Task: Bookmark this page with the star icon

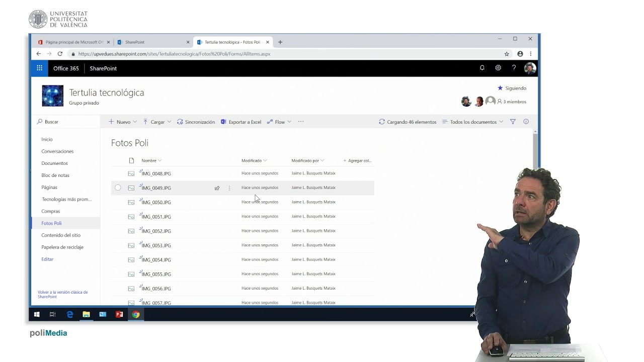Action: [507, 54]
